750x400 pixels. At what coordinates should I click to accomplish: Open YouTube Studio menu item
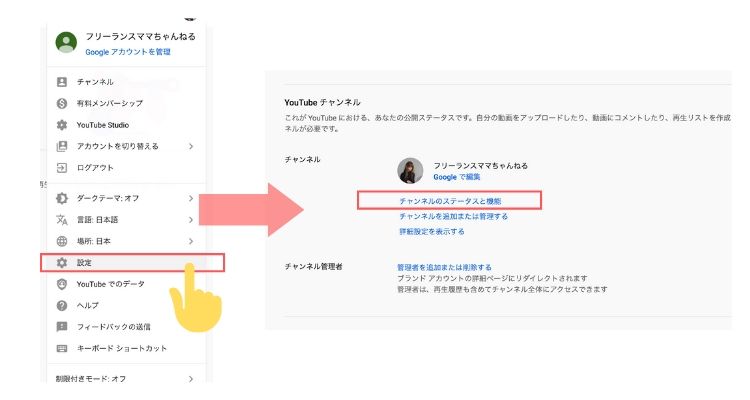click(x=127, y=125)
